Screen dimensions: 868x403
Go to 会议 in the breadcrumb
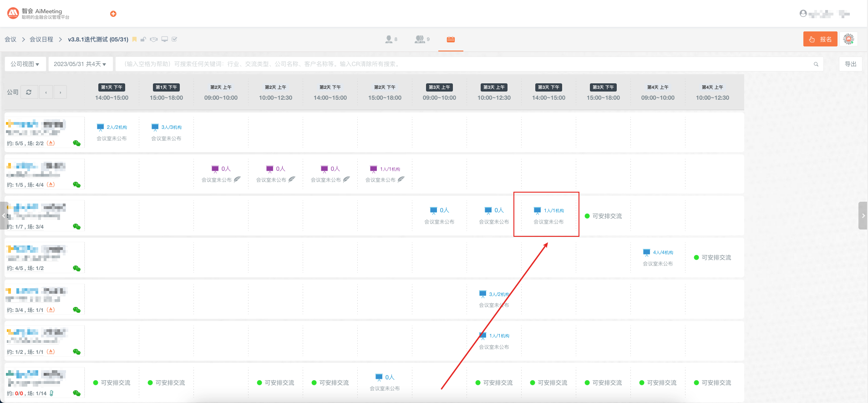(x=10, y=40)
